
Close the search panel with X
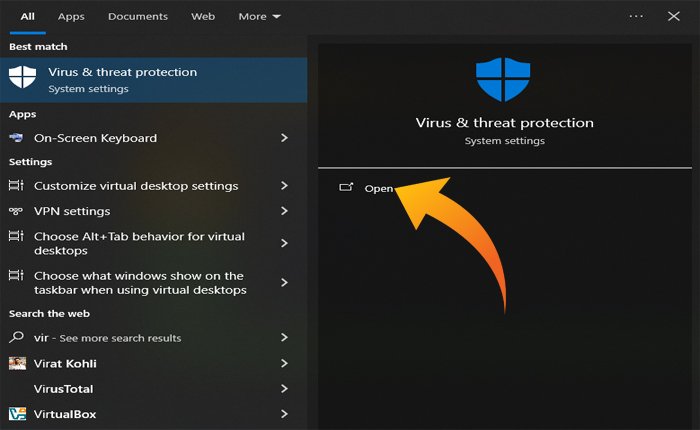[674, 17]
